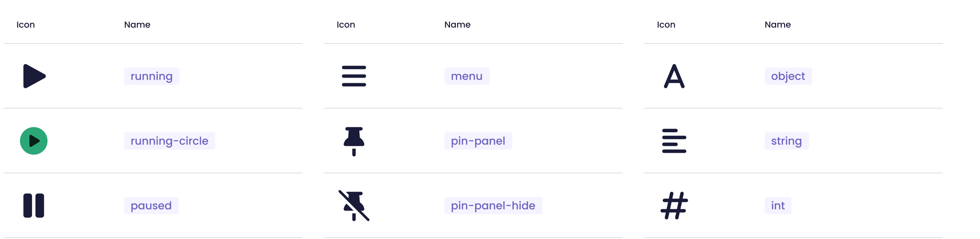Click the last table's Name column header
This screenshot has width=980, height=239.
[778, 25]
